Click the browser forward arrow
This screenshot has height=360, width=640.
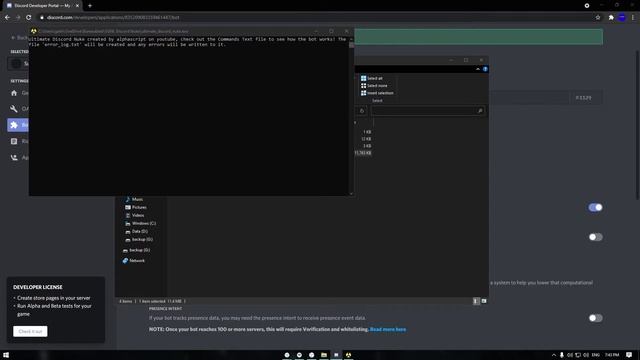click(x=18, y=18)
